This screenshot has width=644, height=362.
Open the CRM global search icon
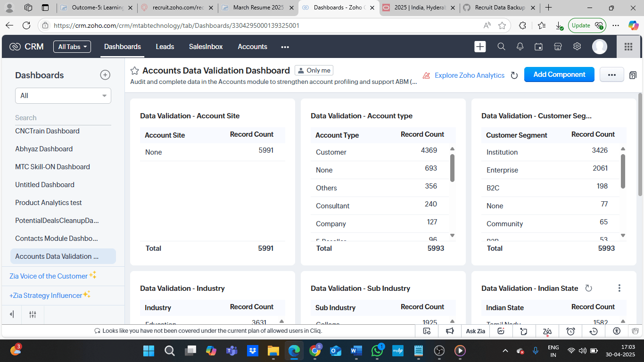[x=501, y=47]
